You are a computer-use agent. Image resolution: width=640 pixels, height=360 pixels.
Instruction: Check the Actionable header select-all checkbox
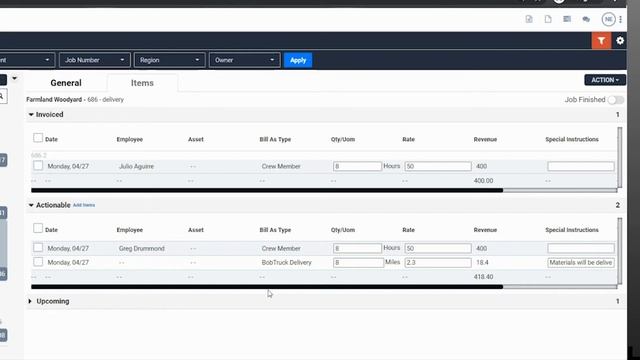point(38,228)
